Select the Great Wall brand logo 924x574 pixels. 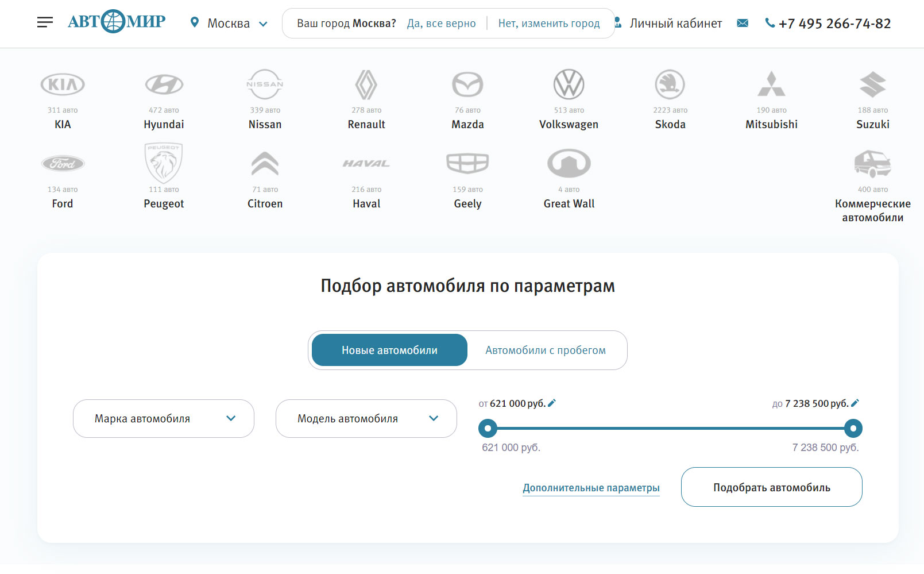(x=569, y=163)
